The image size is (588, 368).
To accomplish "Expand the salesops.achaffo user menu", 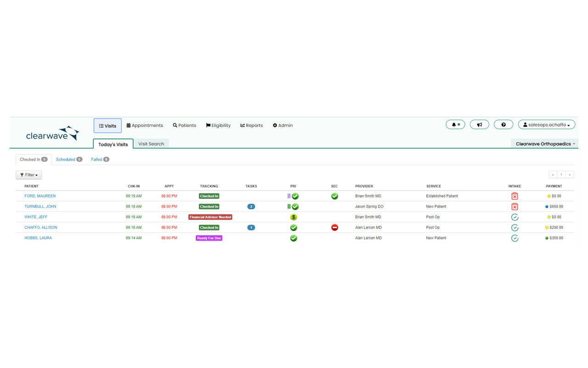I will click(546, 125).
